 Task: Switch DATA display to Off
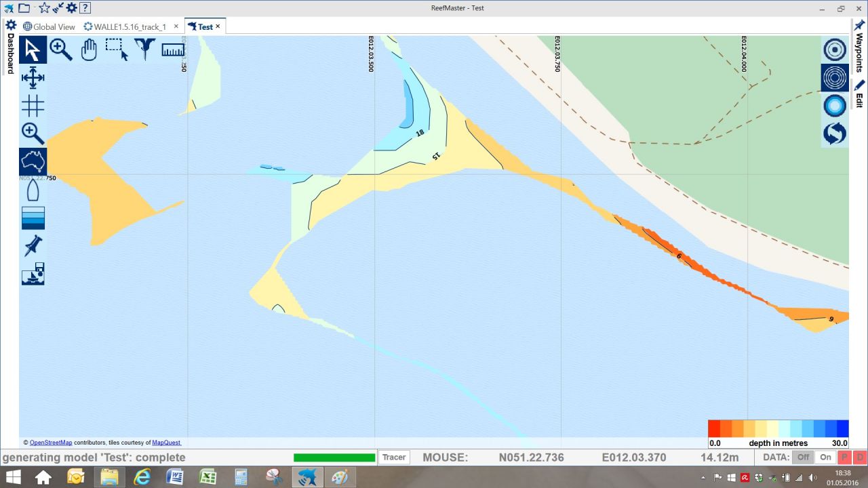(803, 457)
